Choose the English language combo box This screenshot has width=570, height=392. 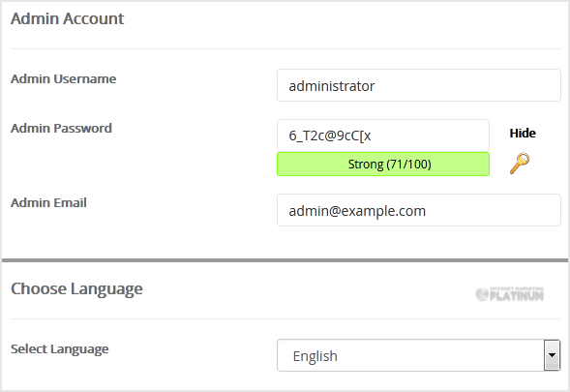pos(418,355)
